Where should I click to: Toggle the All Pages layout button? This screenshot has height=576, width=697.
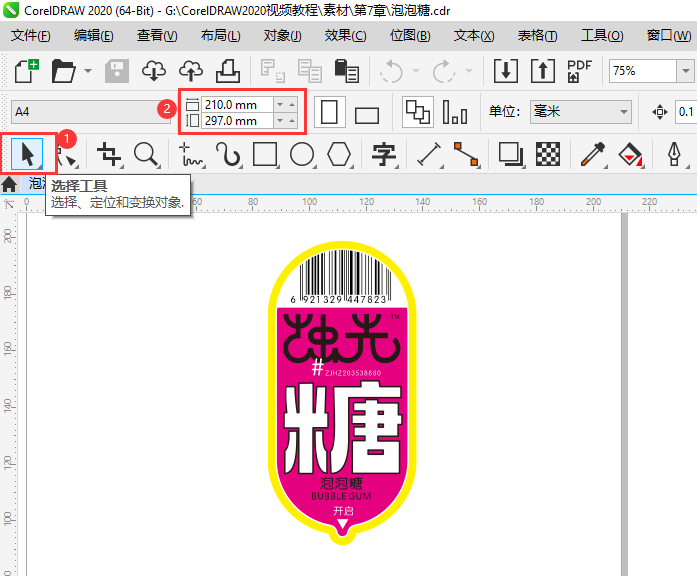[x=418, y=112]
